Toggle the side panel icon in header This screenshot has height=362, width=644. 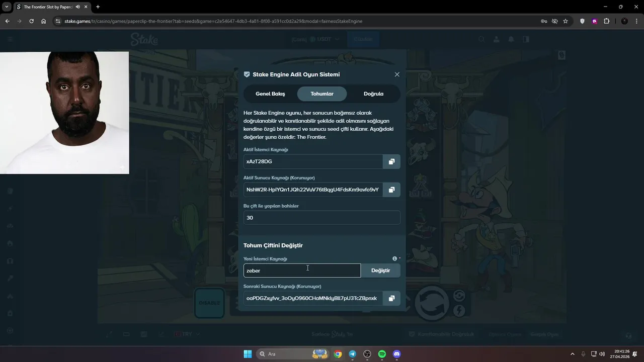click(x=526, y=39)
